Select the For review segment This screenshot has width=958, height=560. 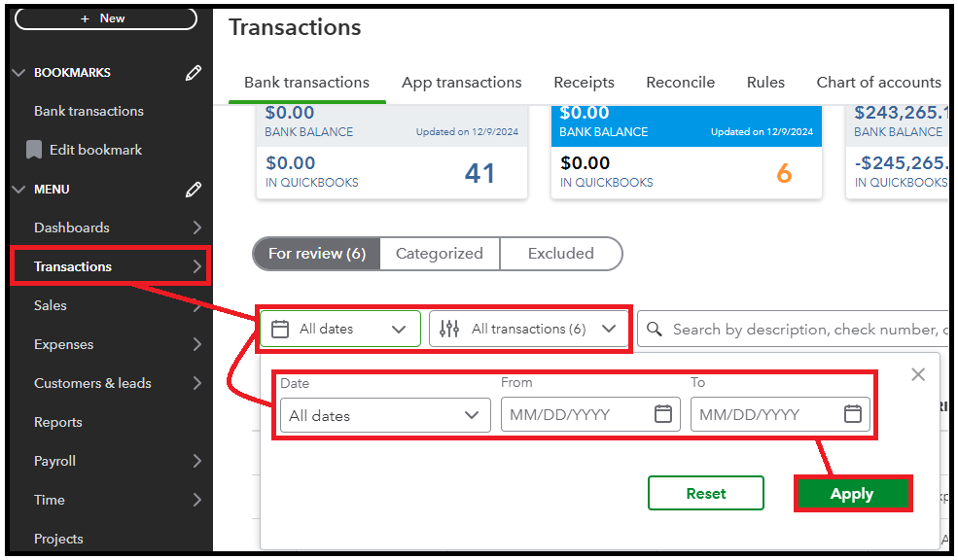(x=316, y=254)
